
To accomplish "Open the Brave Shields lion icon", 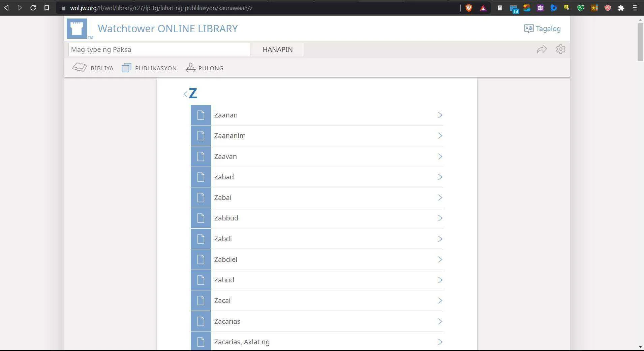I will click(x=469, y=8).
